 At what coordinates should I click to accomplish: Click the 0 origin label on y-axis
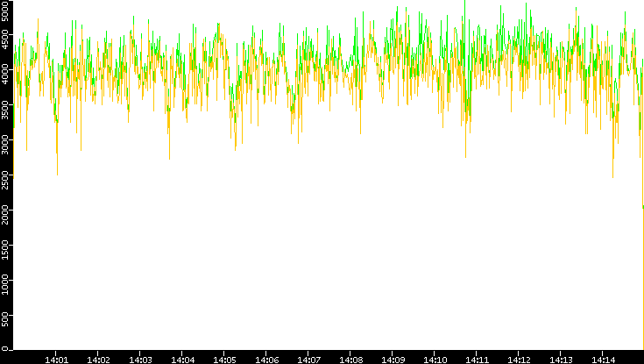tap(4, 349)
